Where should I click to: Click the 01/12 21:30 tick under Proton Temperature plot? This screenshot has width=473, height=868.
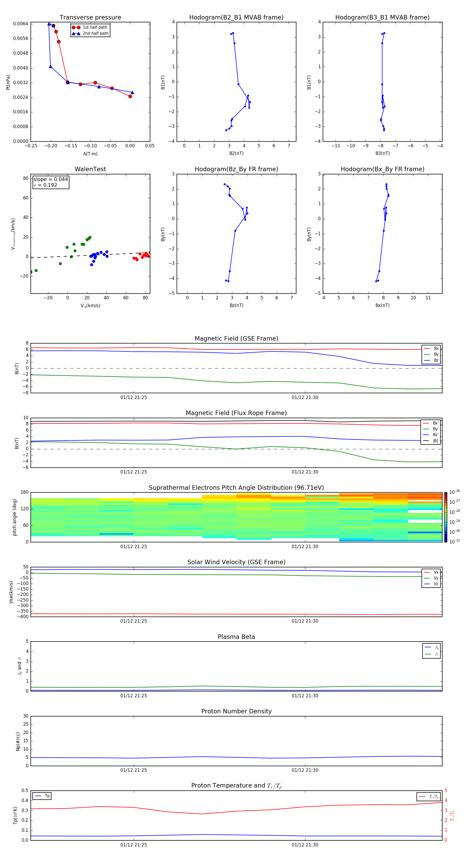[305, 845]
